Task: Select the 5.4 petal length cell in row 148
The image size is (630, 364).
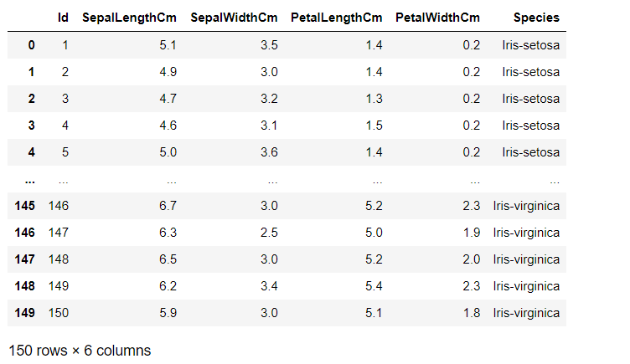Action: (374, 285)
